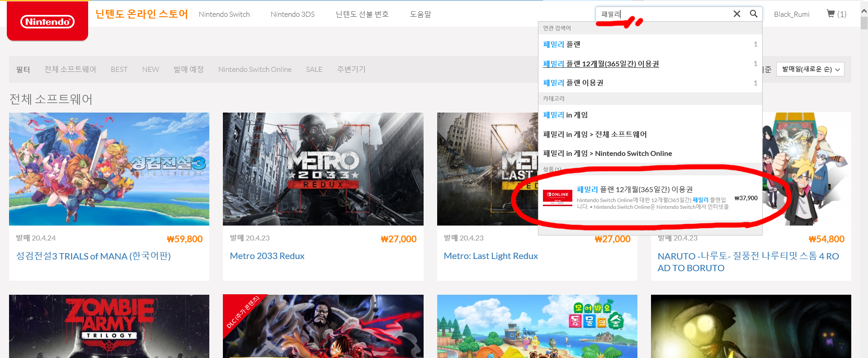This screenshot has width=868, height=358.
Task: Open the 닌텐도 온라인 스토어 home link
Action: 142,14
